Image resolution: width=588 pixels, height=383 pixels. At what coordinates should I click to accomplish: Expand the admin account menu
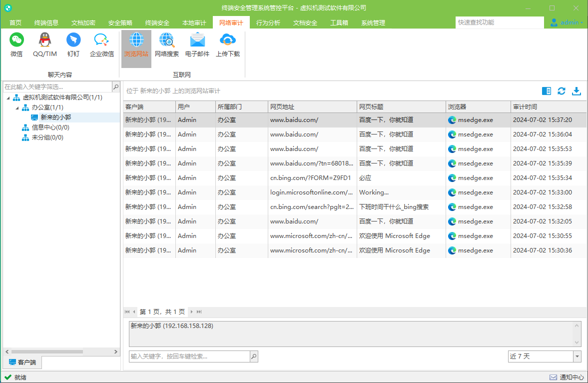coord(566,22)
